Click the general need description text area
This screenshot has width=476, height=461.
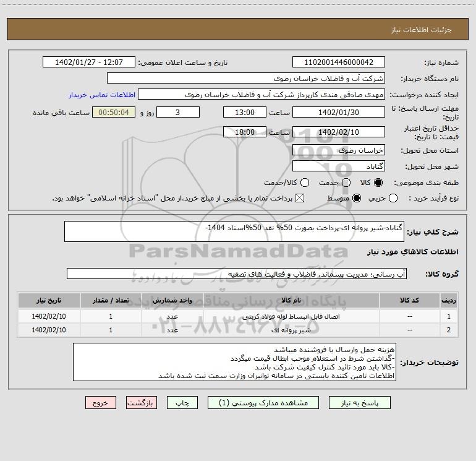tap(234, 231)
